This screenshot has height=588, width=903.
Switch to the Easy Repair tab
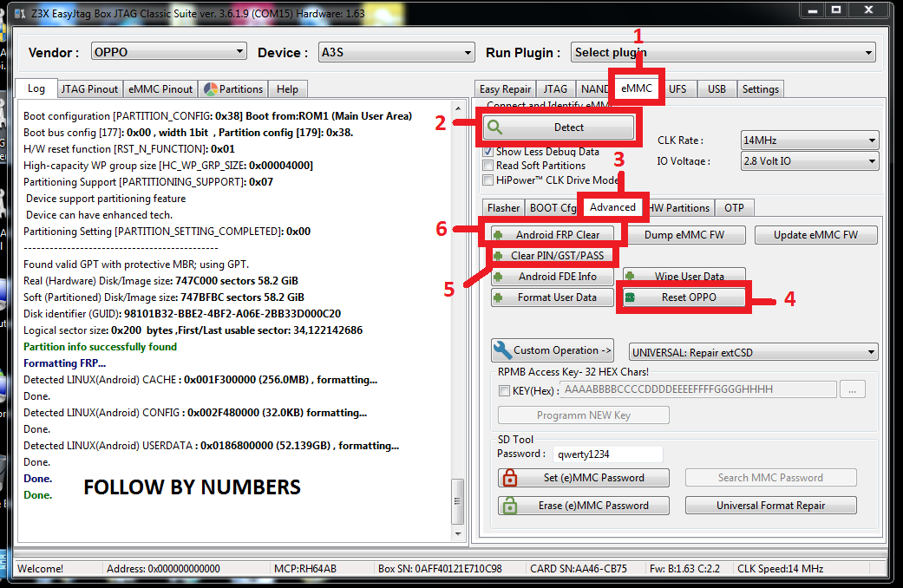pyautogui.click(x=505, y=89)
